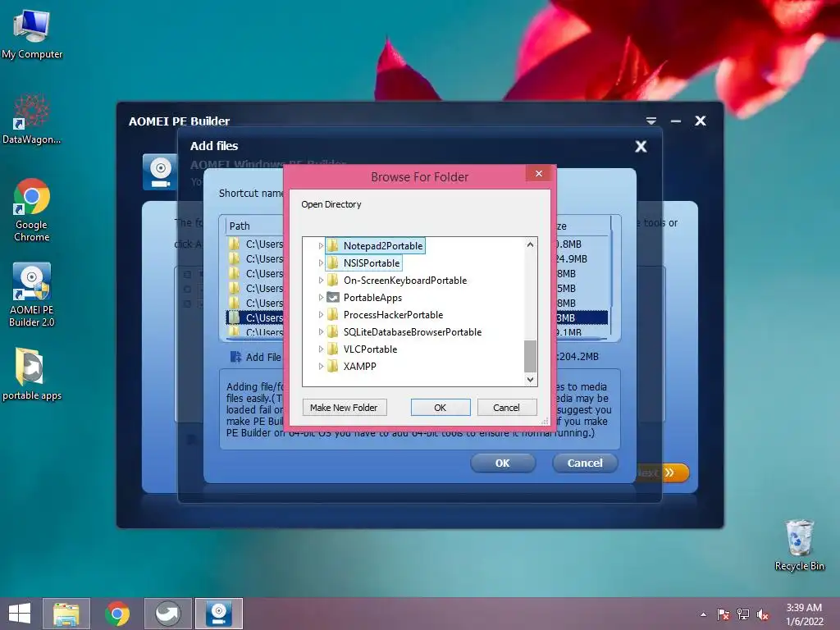
Task: Select SQLiteDatabaseBrowserPortable folder name
Action: (x=413, y=331)
